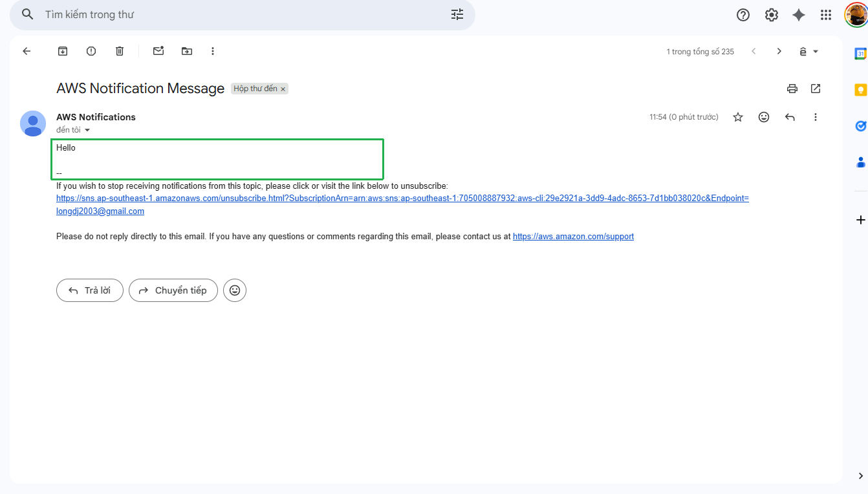The image size is (868, 494).
Task: Get add-ons plus icon
Action: pos(860,220)
